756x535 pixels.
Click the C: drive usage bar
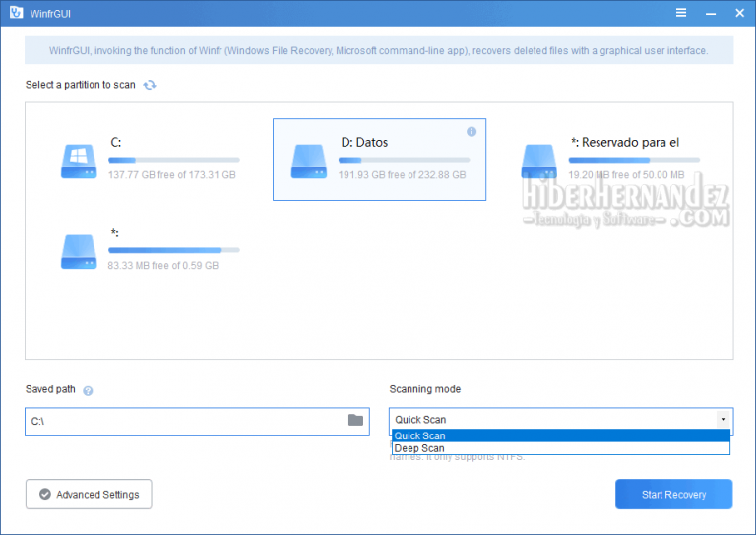pyautogui.click(x=173, y=159)
